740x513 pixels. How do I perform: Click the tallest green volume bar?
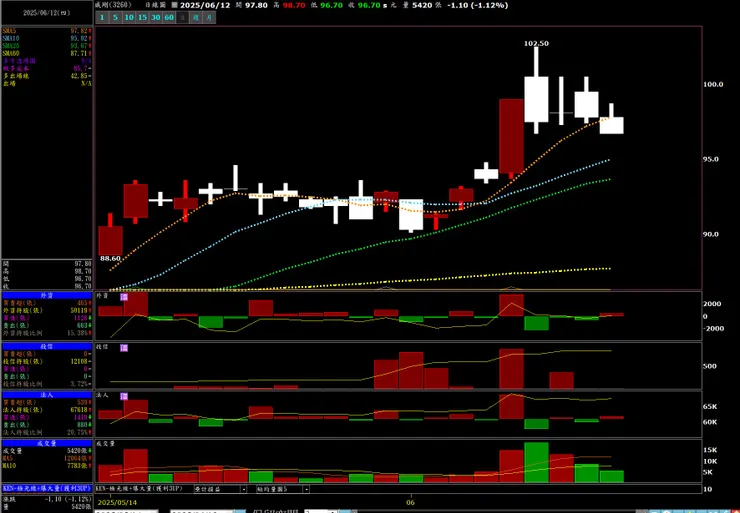pyautogui.click(x=536, y=462)
